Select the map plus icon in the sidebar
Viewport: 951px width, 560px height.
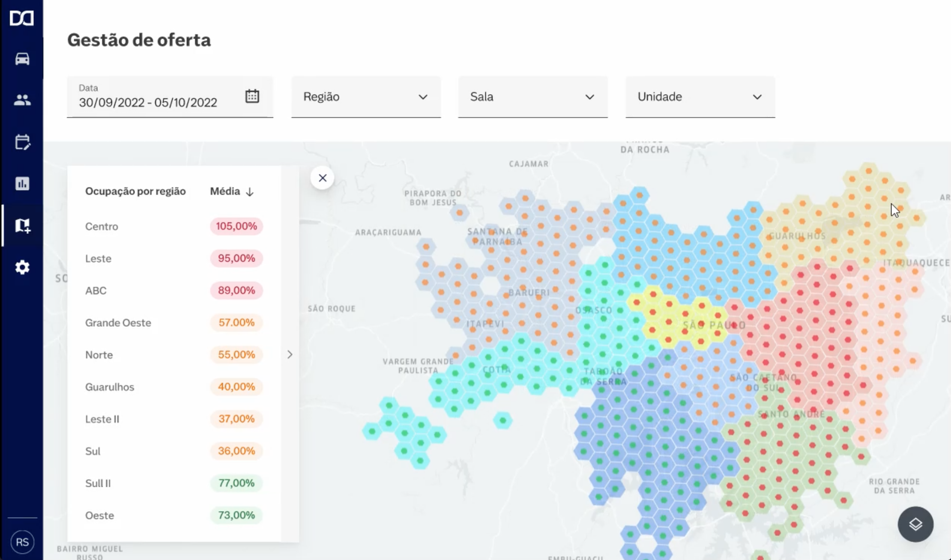click(22, 225)
